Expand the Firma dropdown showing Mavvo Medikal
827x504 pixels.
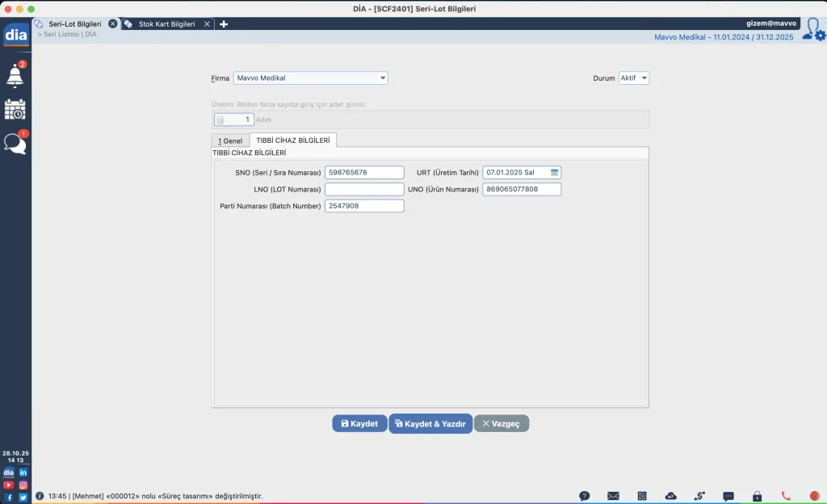pos(383,78)
